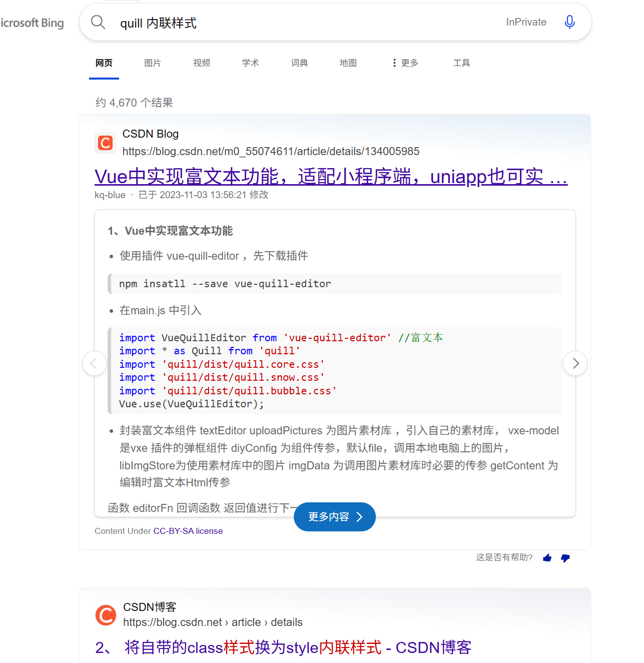644x663 pixels.
Task: Click the second result's blog.csdn.net breadcrumb URL
Action: (213, 622)
